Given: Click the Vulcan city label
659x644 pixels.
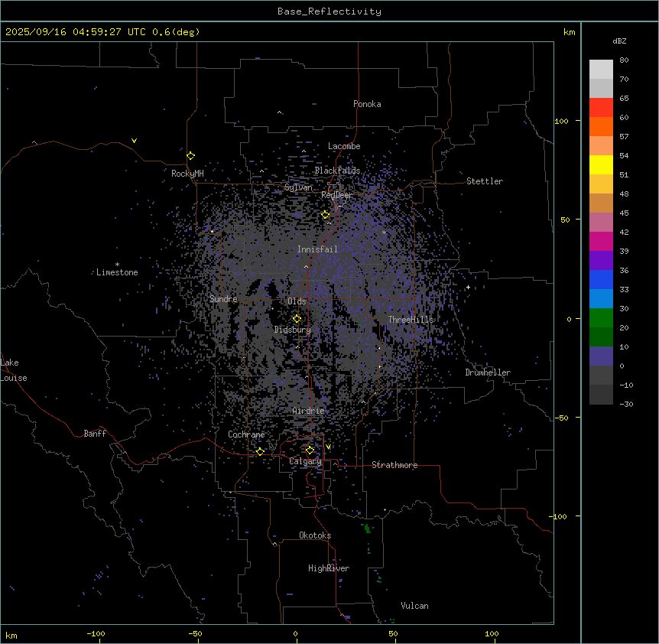Looking at the screenshot, I should click(x=415, y=606).
